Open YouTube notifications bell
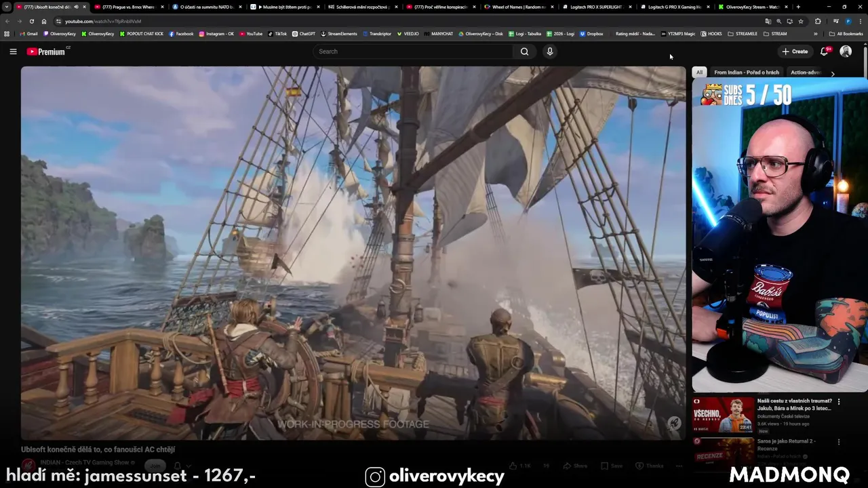Image resolution: width=868 pixels, height=488 pixels. tap(825, 52)
